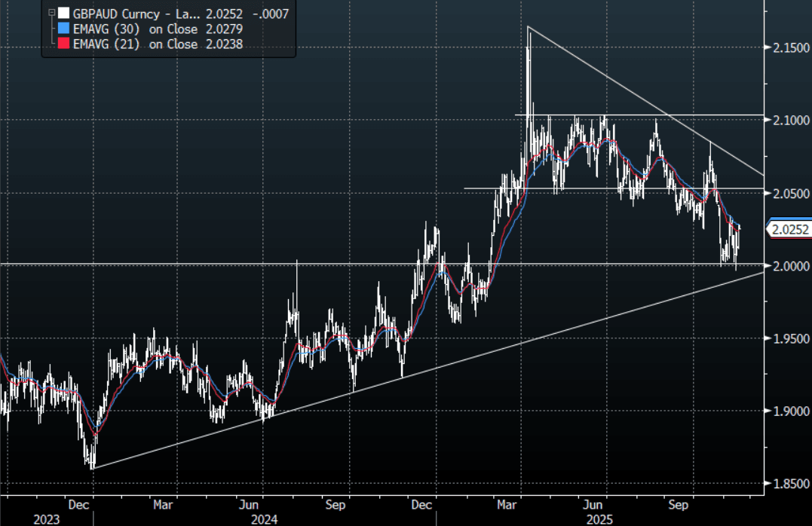Click the 1.9500 price axis label
This screenshot has height=526, width=812.
tap(787, 338)
